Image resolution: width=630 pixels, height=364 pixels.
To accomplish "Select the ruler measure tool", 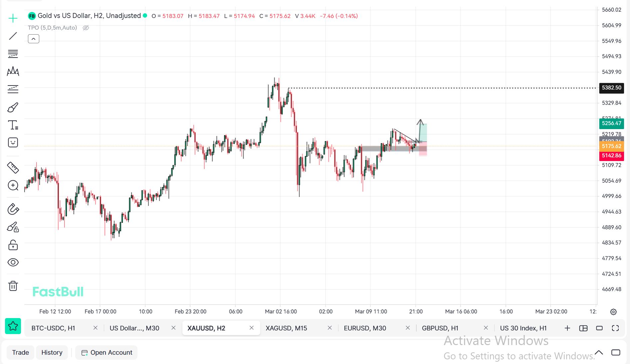I will coord(13,168).
